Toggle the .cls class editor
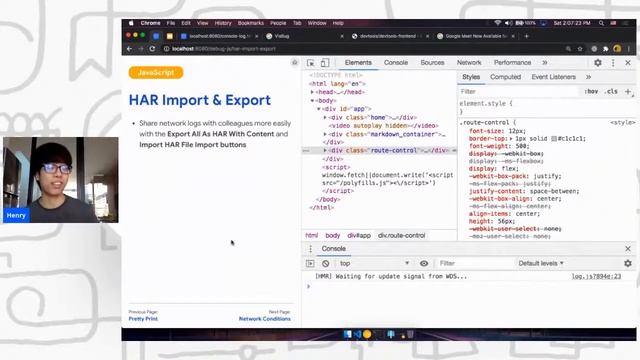Viewport: 640px width, 360px height. (611, 91)
